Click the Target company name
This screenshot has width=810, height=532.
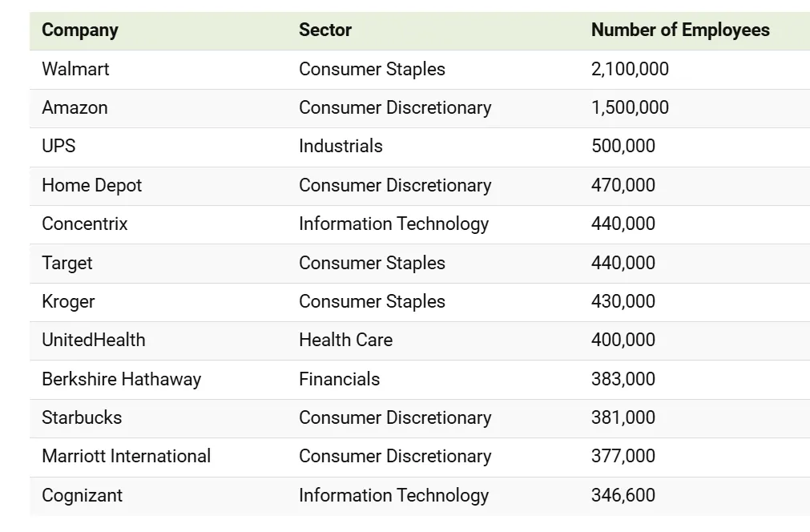[x=67, y=263]
